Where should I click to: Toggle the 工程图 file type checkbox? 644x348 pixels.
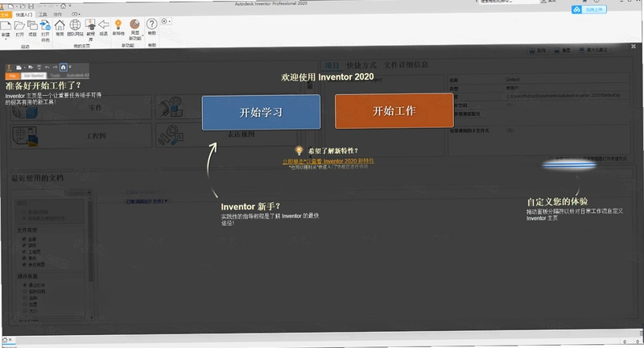(x=24, y=251)
